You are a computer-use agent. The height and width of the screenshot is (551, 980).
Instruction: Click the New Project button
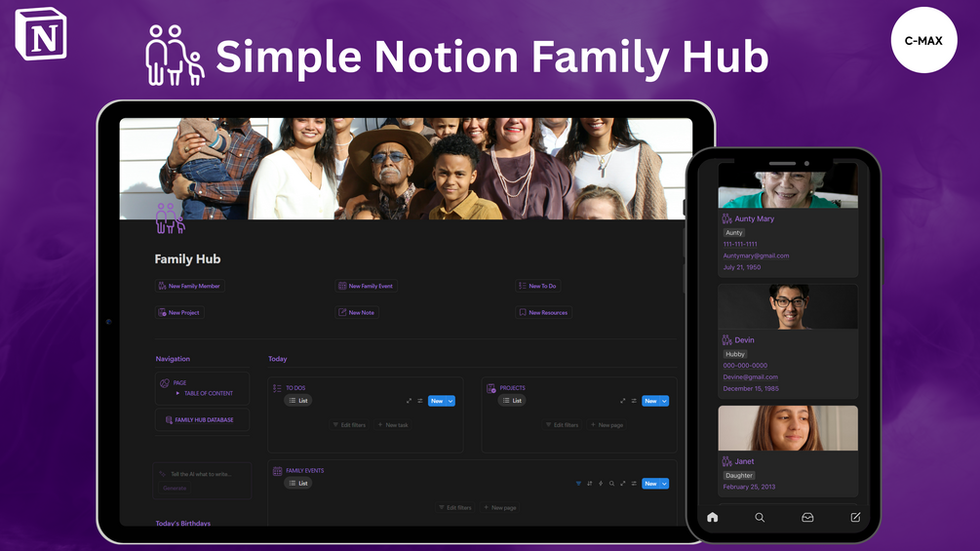179,312
